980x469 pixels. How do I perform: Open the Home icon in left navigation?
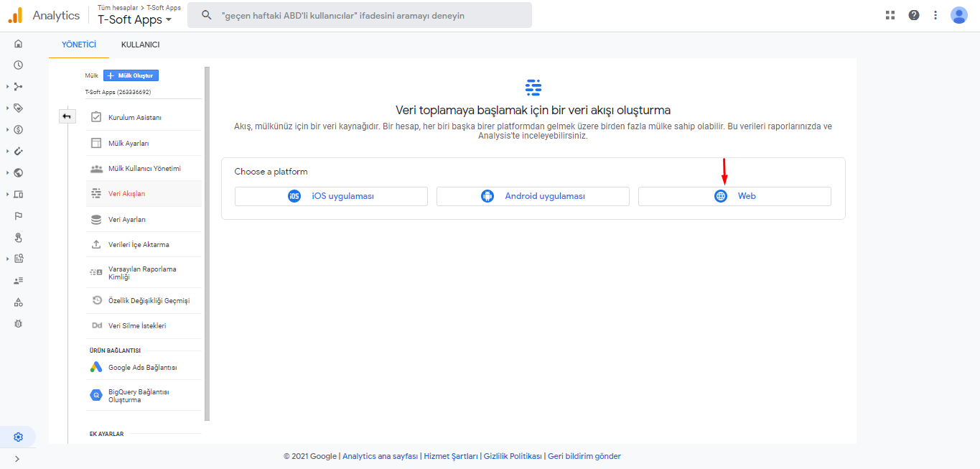pos(18,43)
